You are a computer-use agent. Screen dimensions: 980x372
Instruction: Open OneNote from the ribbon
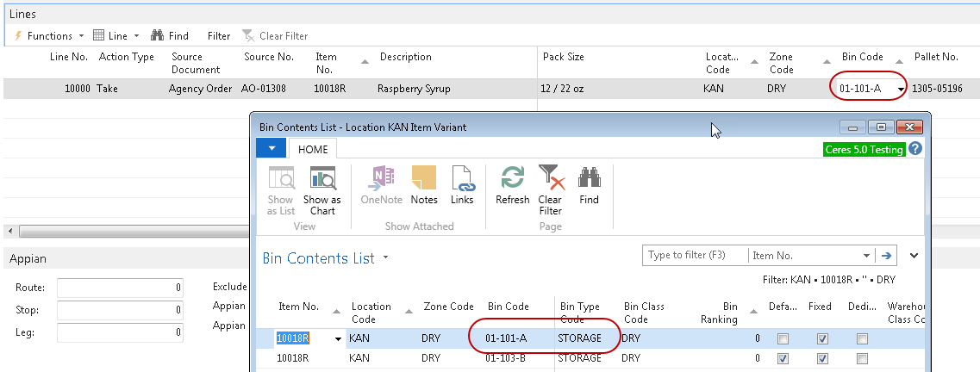pos(381,185)
